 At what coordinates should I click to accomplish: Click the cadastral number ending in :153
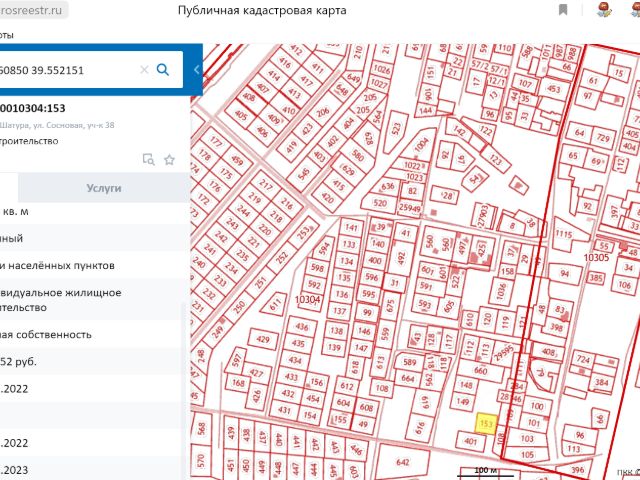pyautogui.click(x=35, y=108)
